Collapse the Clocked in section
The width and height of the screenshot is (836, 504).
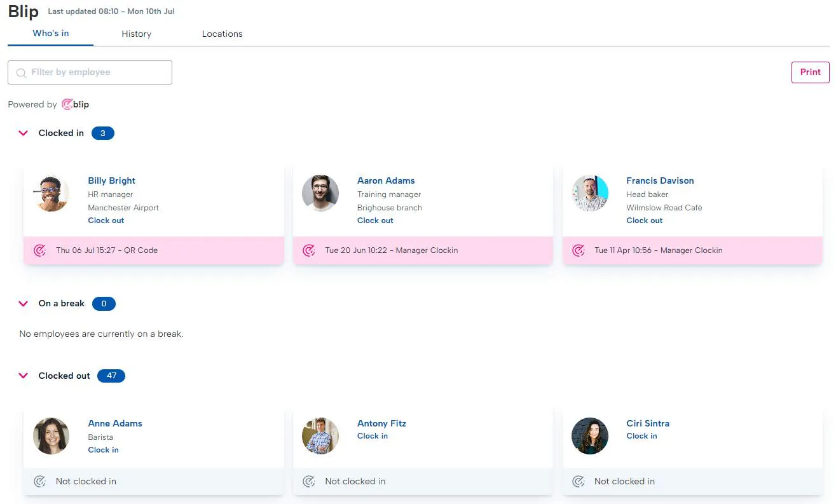tap(24, 133)
